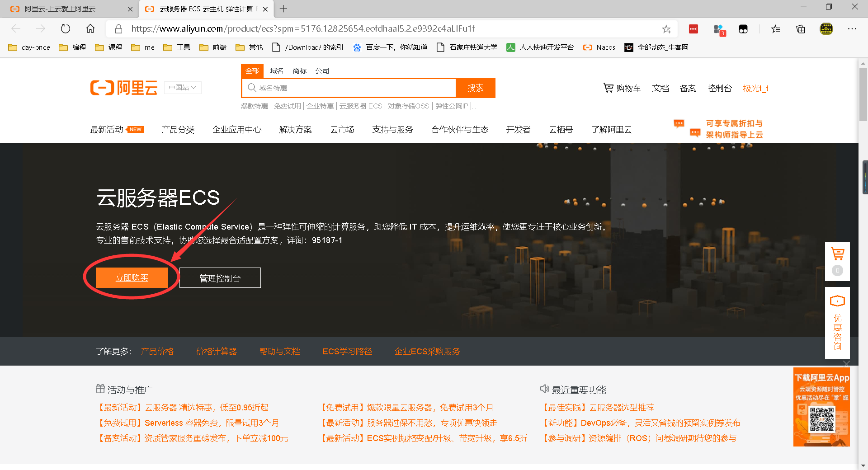Open the ECS学习路径 link
Screen dimensions: 868x470
tap(347, 352)
